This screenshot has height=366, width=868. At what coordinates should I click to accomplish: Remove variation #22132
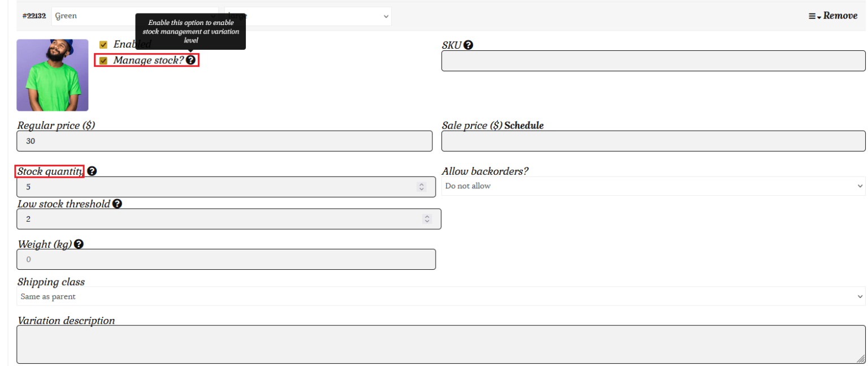pyautogui.click(x=840, y=16)
